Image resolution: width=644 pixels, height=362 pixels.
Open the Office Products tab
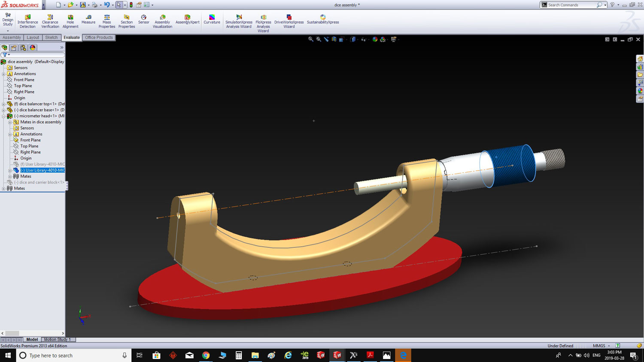pyautogui.click(x=99, y=38)
